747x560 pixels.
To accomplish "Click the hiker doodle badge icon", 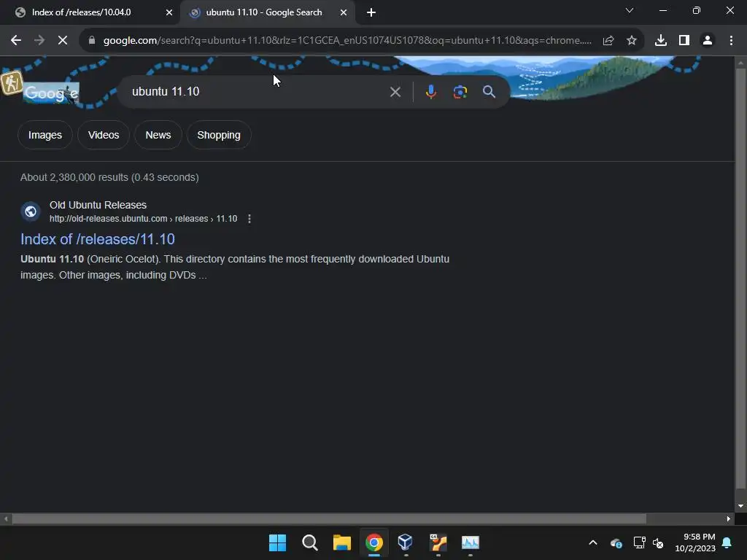I will (x=12, y=83).
